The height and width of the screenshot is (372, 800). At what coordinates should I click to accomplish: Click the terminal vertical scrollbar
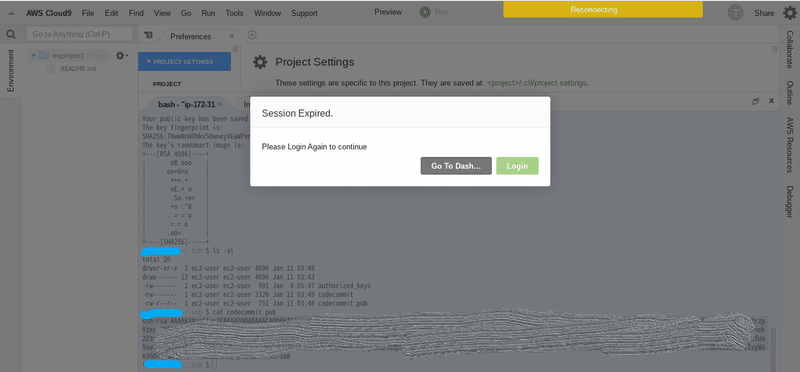click(x=772, y=350)
